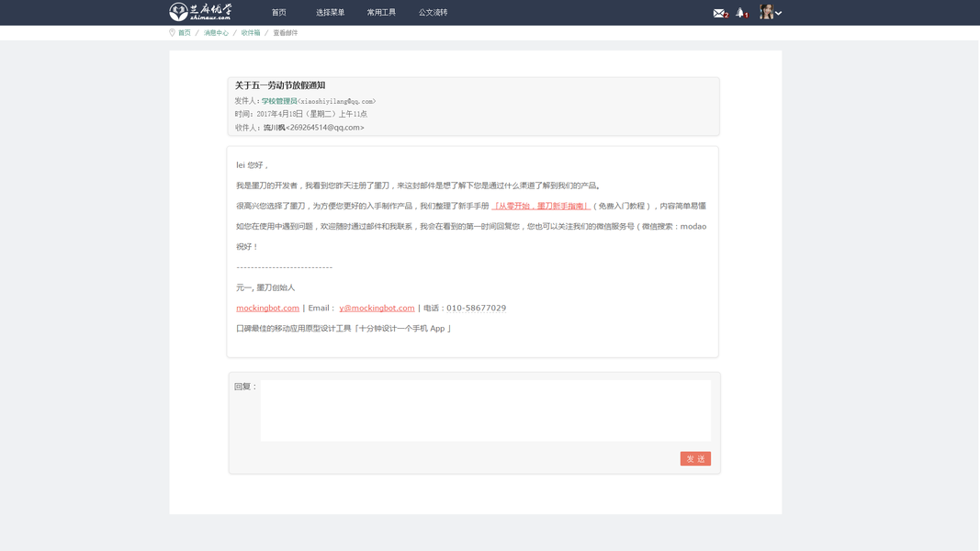This screenshot has height=551, width=980.
Task: Focus the 回复 reply text area
Action: [486, 410]
